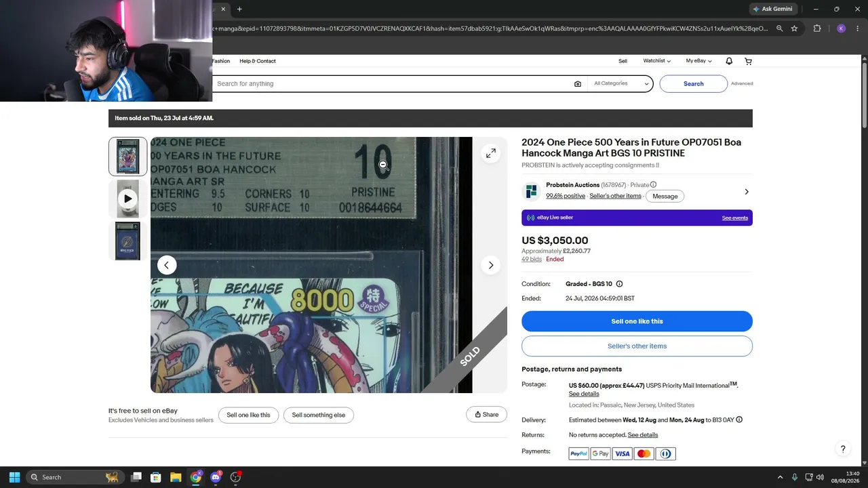Click the outlined Seller's other items button
The height and width of the screenshot is (488, 868).
pos(637,346)
